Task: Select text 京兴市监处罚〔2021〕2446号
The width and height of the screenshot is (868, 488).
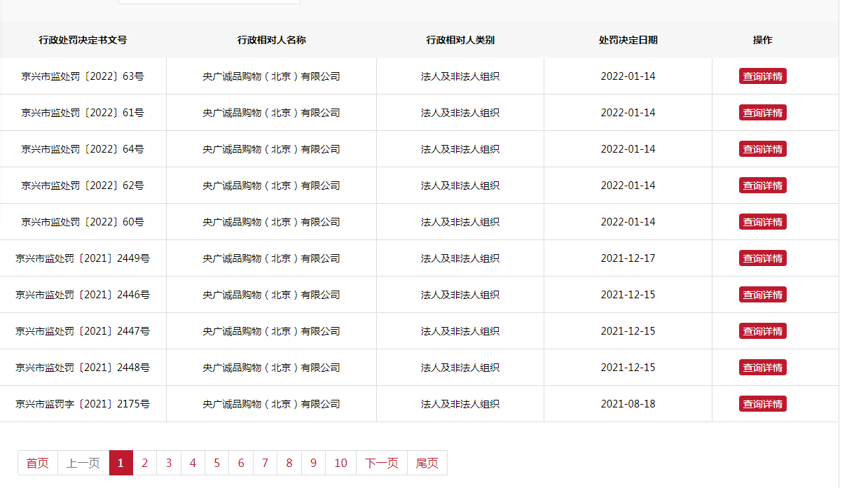Action: point(83,295)
